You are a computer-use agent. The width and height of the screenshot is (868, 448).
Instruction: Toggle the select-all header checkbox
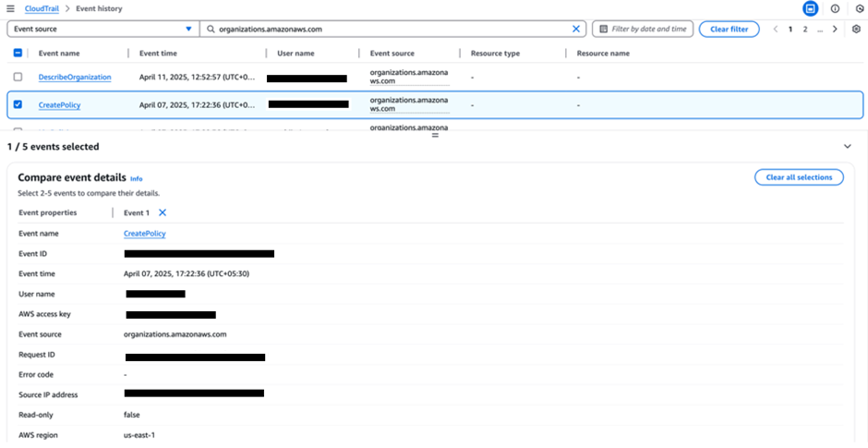pos(18,54)
